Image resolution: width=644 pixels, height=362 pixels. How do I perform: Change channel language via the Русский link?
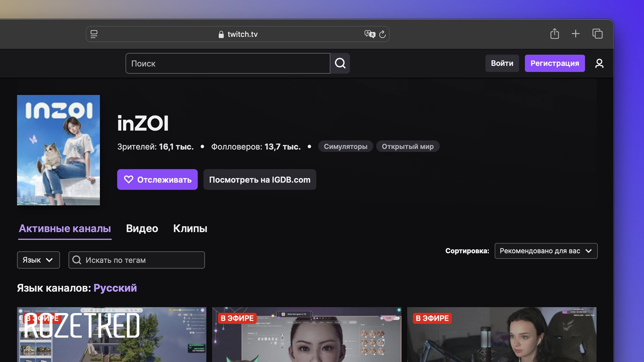click(x=115, y=288)
